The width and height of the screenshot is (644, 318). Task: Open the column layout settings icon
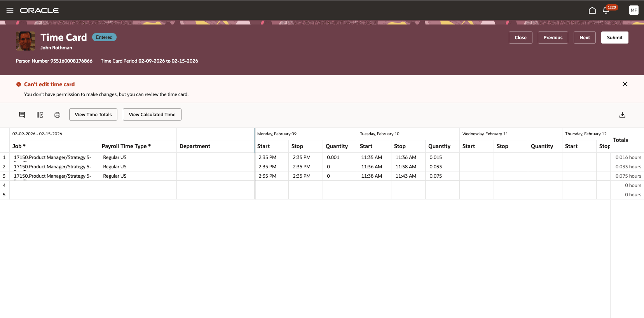pos(40,115)
